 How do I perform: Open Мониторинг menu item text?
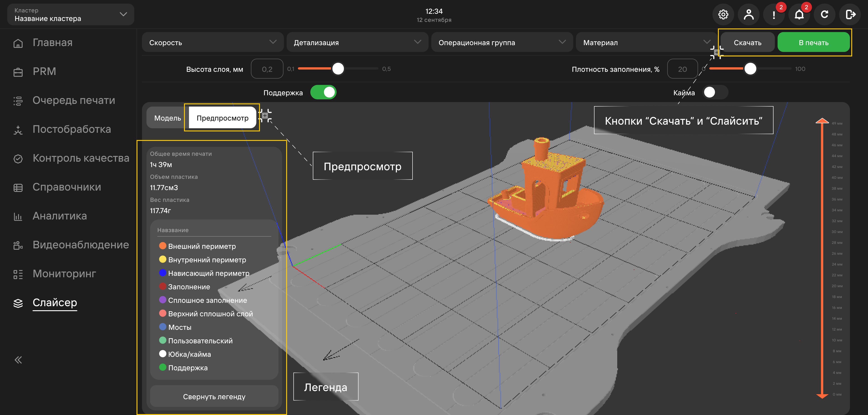coord(64,274)
